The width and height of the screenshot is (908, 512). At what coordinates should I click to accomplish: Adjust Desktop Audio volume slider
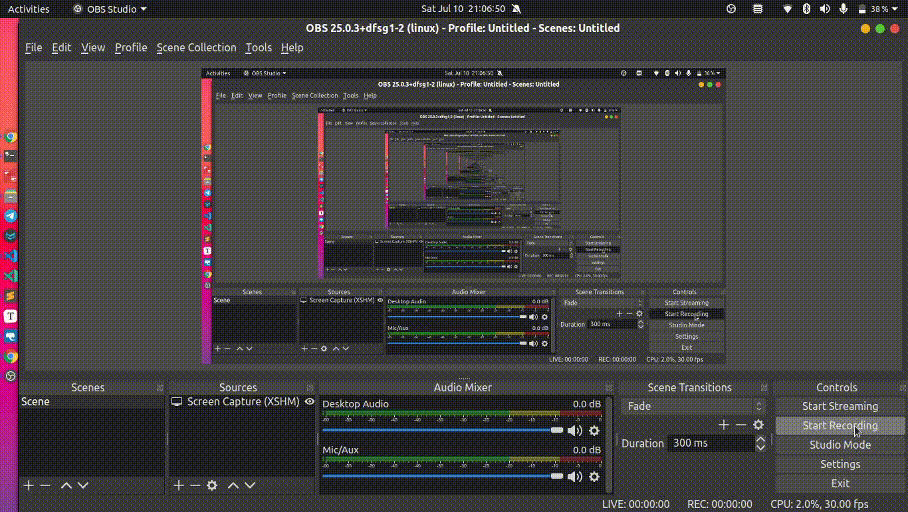[442, 430]
